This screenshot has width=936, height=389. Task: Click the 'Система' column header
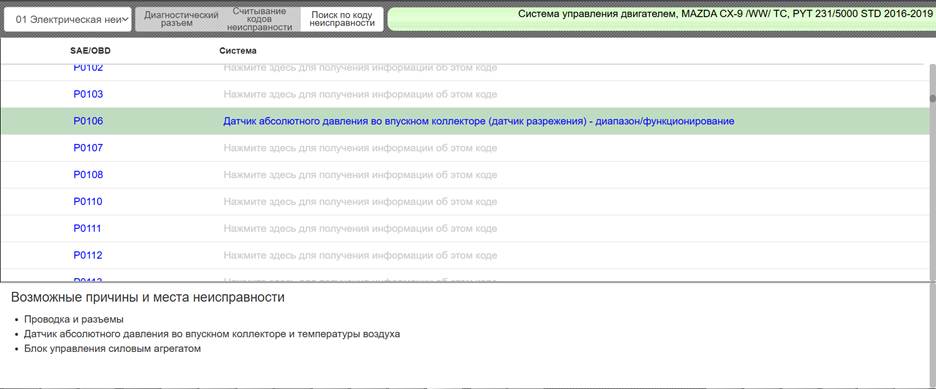coord(238,51)
